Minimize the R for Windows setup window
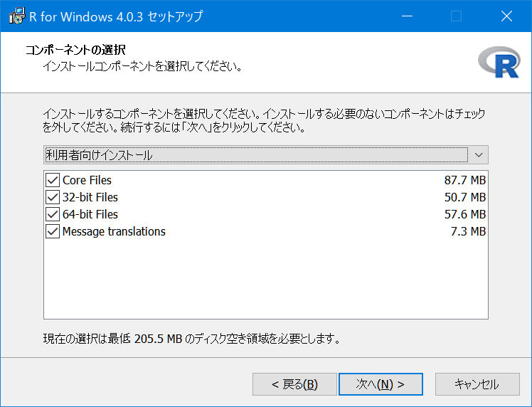532x407 pixels. pos(407,16)
